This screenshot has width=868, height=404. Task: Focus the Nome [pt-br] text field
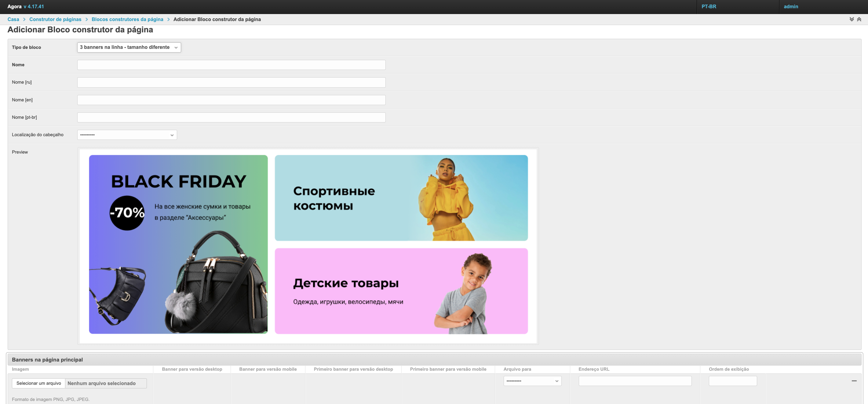(x=231, y=118)
